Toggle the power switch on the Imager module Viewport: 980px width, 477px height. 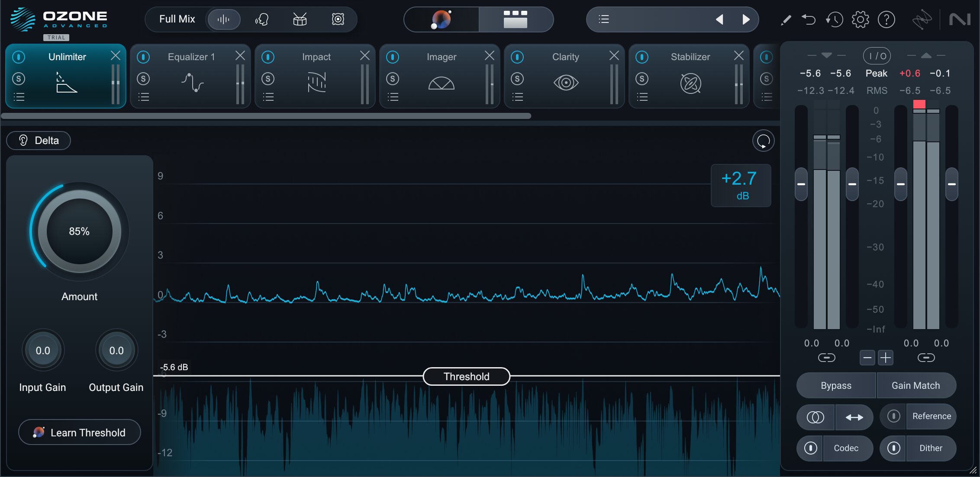tap(393, 57)
